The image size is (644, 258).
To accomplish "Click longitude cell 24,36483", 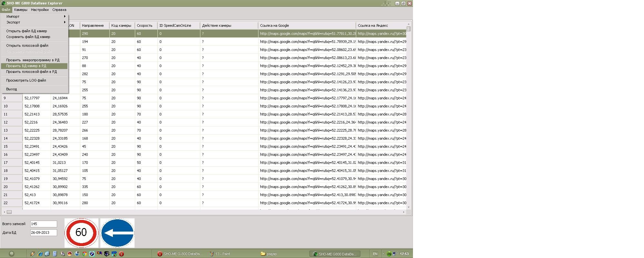I will (65, 122).
